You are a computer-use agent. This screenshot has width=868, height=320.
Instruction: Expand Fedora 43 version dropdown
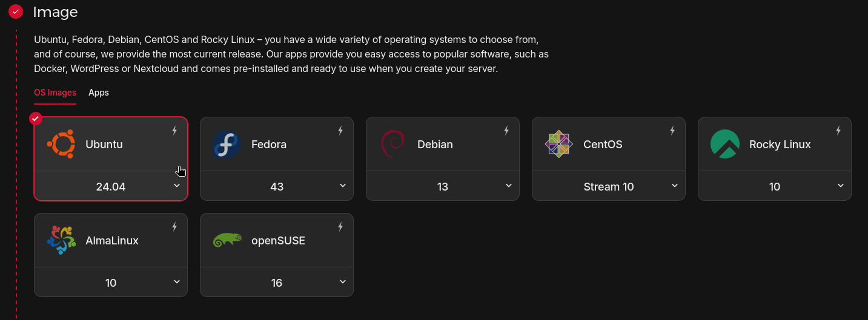pyautogui.click(x=277, y=186)
